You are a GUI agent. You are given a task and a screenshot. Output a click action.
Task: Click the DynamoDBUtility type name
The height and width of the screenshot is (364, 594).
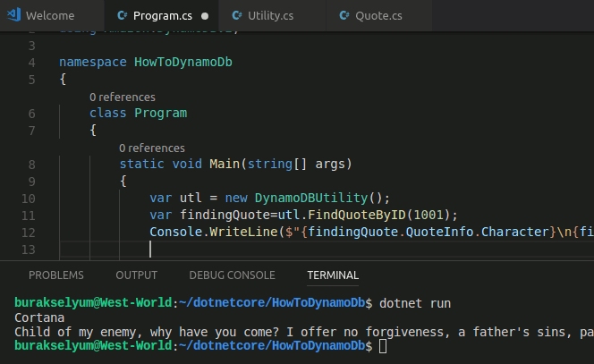pyautogui.click(x=311, y=198)
